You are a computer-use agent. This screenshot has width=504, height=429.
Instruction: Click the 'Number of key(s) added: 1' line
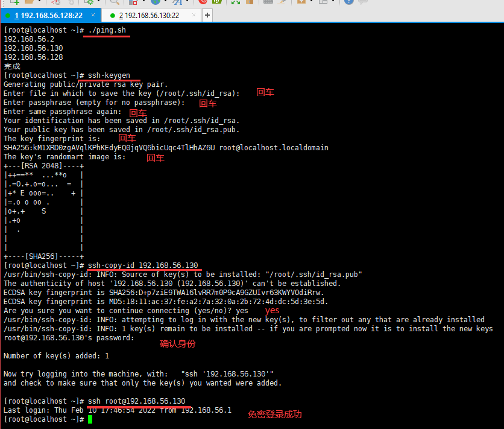56,355
